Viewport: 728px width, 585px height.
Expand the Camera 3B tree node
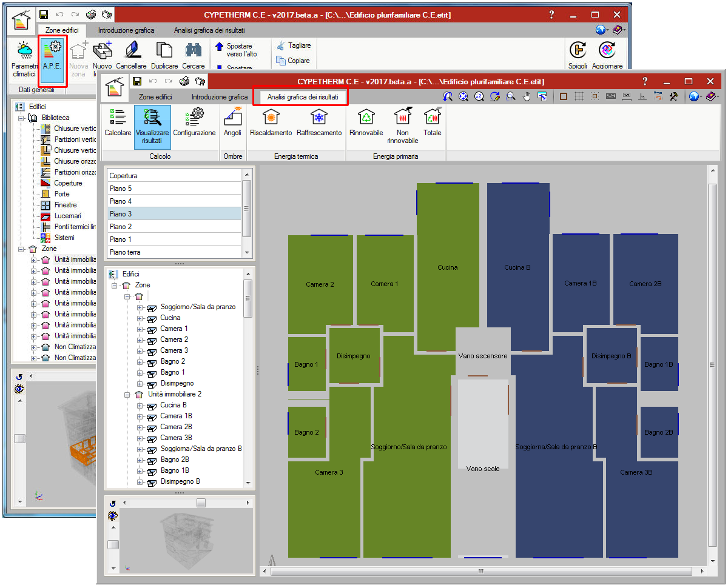point(140,438)
